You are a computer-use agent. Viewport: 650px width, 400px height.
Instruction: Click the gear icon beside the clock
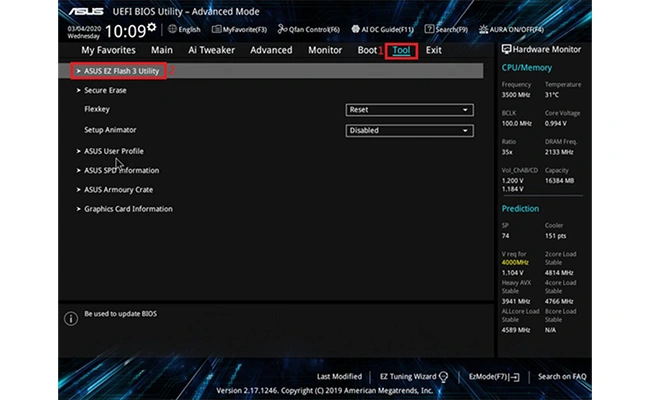tap(153, 25)
